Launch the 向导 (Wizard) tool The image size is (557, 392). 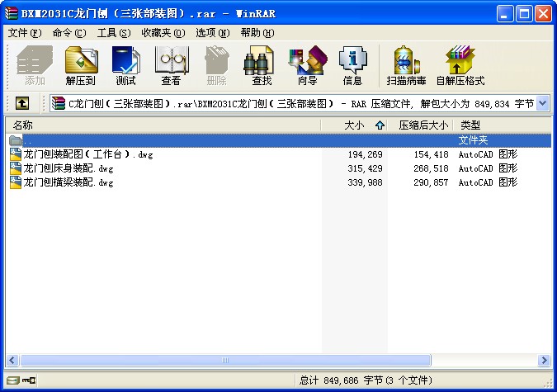tap(307, 65)
